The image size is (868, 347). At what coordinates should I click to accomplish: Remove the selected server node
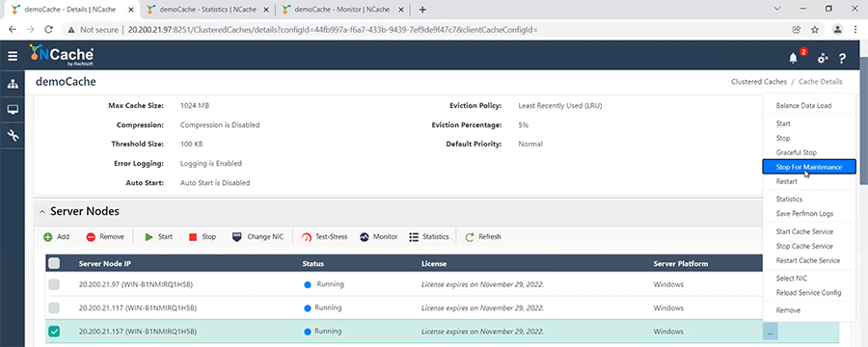pos(105,237)
